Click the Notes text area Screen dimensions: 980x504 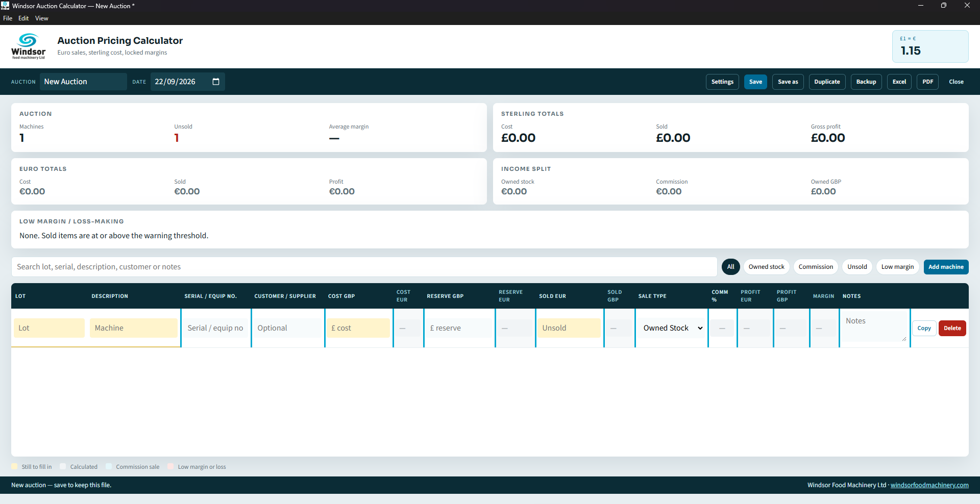pos(874,328)
